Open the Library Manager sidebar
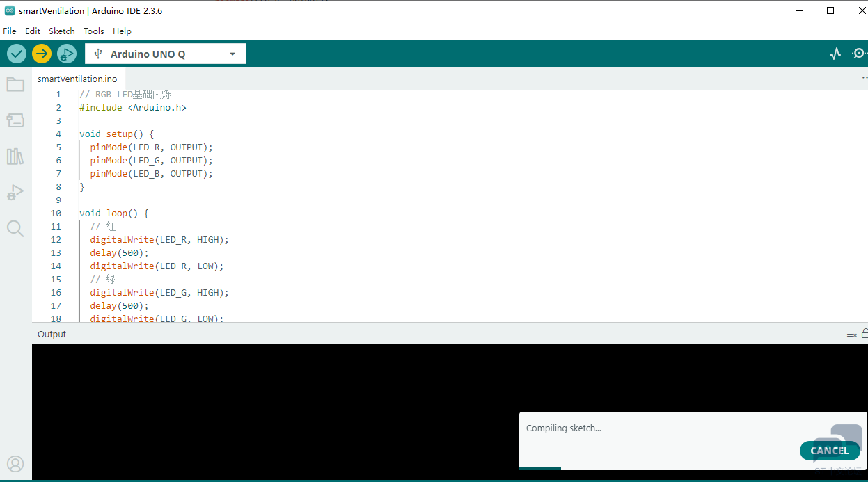This screenshot has height=482, width=868. tap(15, 156)
